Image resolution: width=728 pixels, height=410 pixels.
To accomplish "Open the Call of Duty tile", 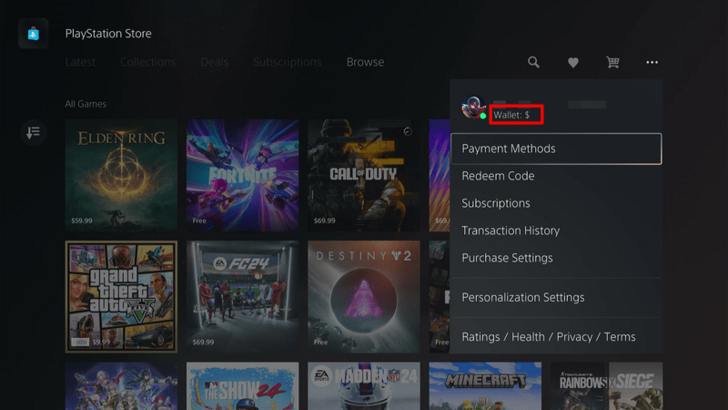I will coord(364,175).
